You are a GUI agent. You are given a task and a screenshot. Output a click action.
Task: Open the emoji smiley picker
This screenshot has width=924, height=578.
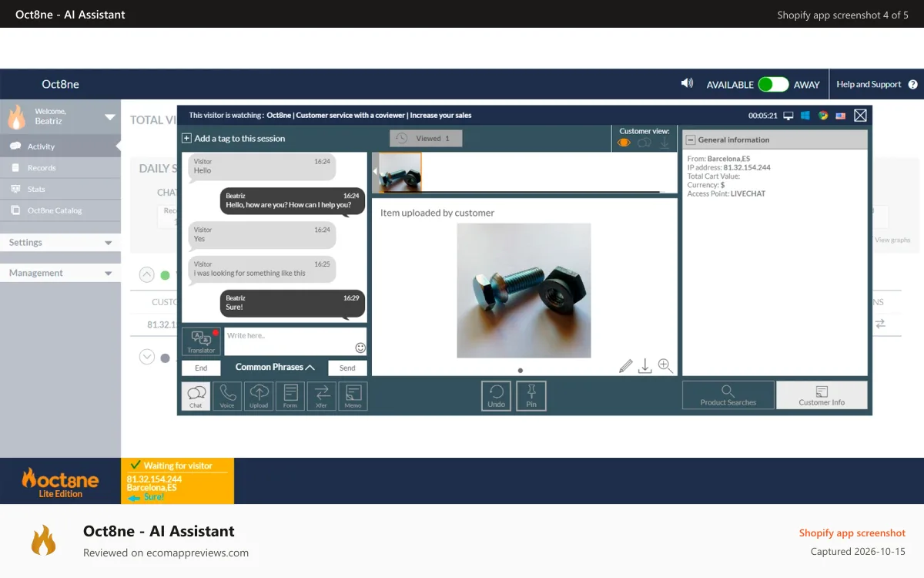pos(360,348)
